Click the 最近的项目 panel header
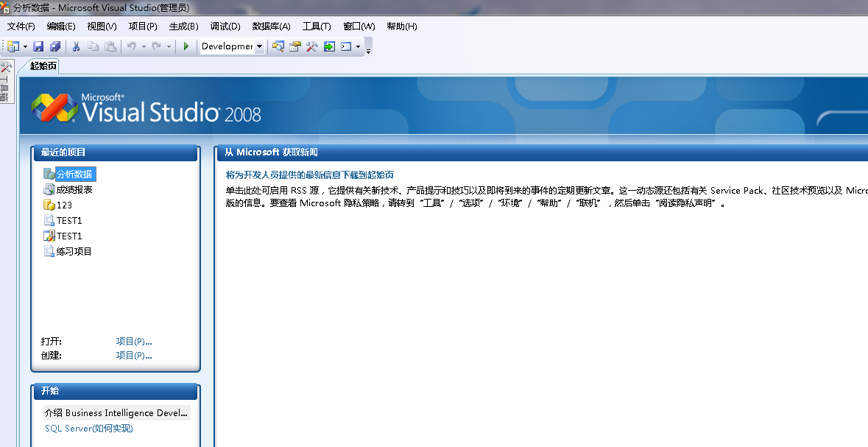 (115, 152)
